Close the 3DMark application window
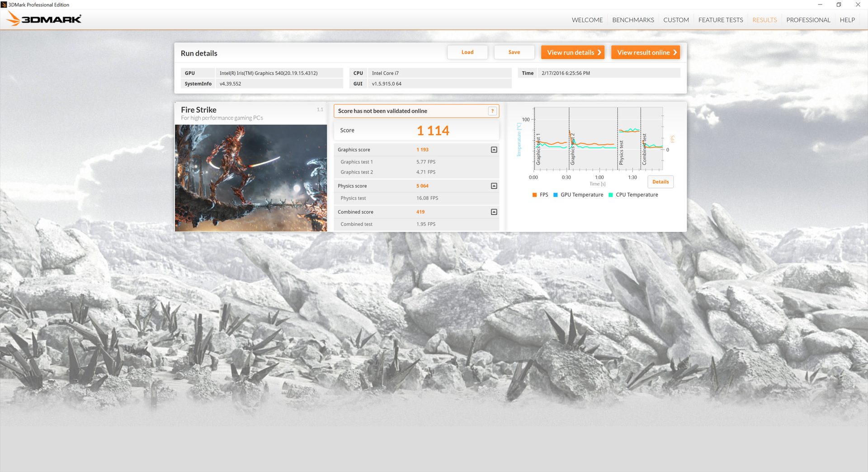Viewport: 868px width, 472px height. pyautogui.click(x=858, y=5)
